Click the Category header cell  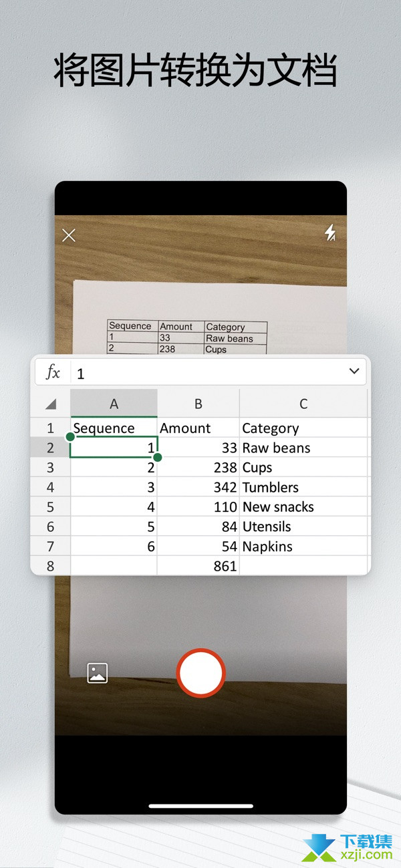click(x=303, y=428)
